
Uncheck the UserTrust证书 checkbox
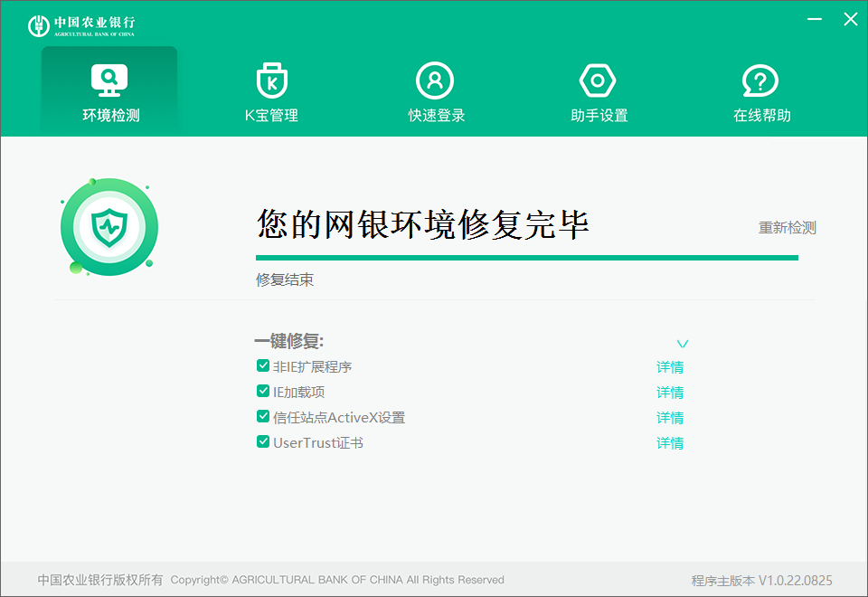(x=263, y=442)
